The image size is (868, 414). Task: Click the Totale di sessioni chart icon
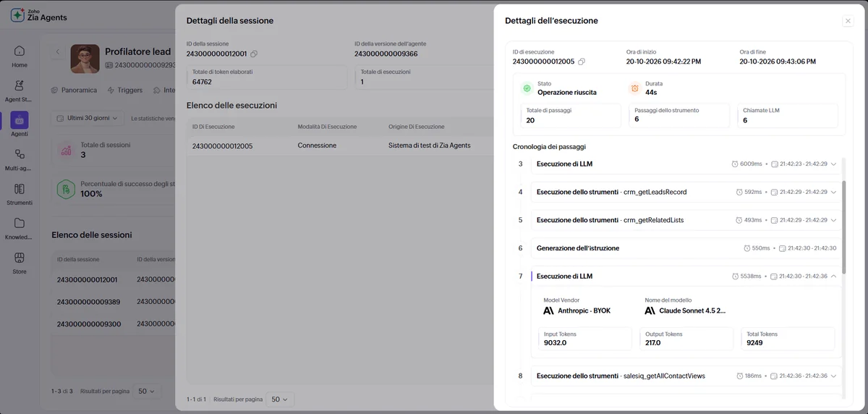tap(67, 151)
